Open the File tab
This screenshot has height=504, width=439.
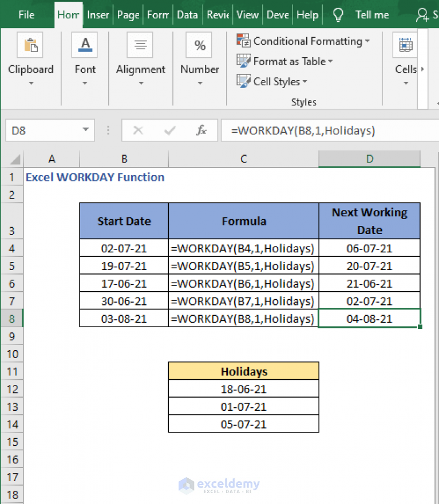(x=26, y=15)
